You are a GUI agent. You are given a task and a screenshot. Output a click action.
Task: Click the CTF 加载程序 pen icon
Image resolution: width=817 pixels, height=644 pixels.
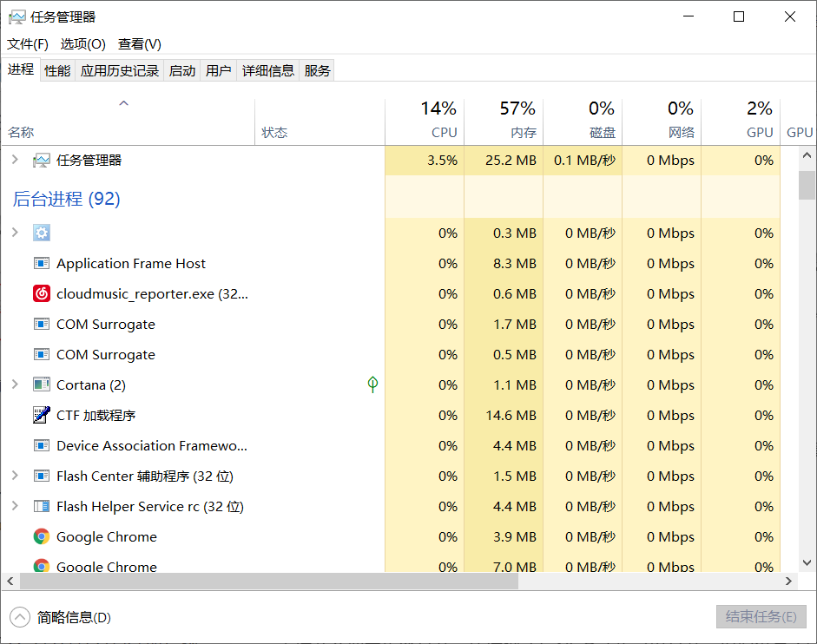coord(41,415)
